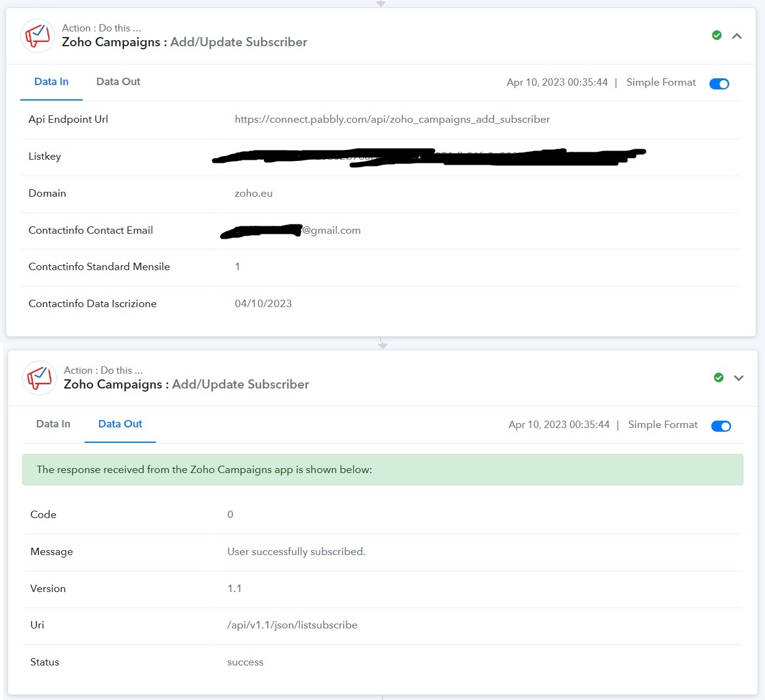Switch to the Data Out tab of the first action

click(x=118, y=81)
